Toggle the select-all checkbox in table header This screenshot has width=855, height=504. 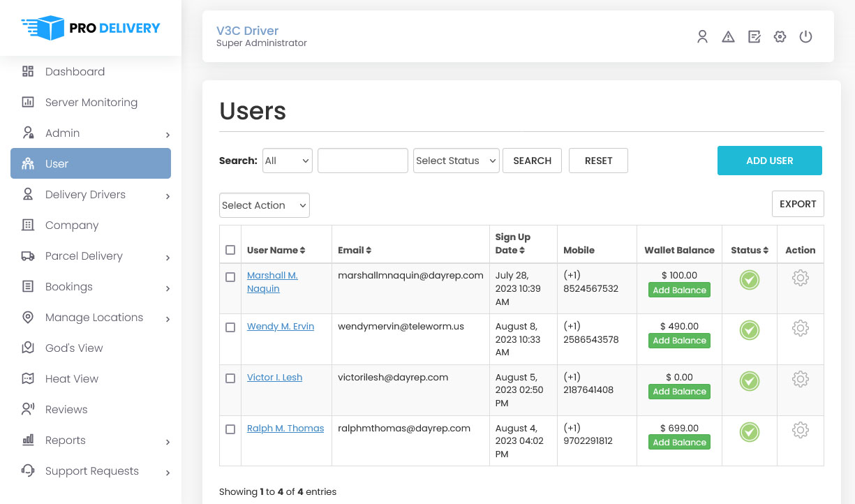point(230,250)
